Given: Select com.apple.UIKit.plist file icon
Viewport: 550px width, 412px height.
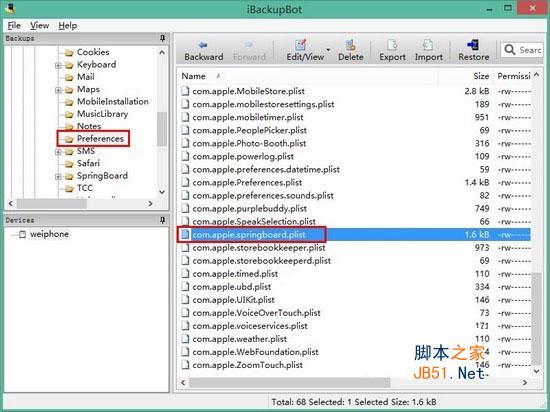Looking at the screenshot, I should (x=185, y=300).
